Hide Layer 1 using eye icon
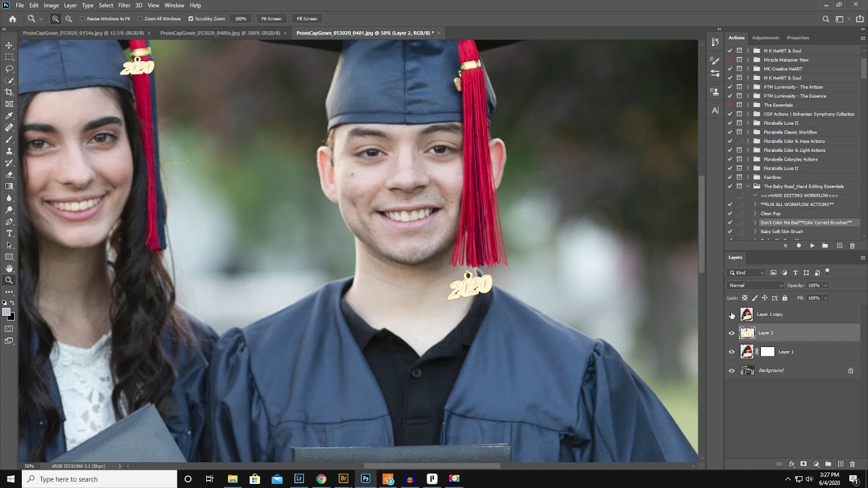This screenshot has height=488, width=868. click(x=732, y=352)
